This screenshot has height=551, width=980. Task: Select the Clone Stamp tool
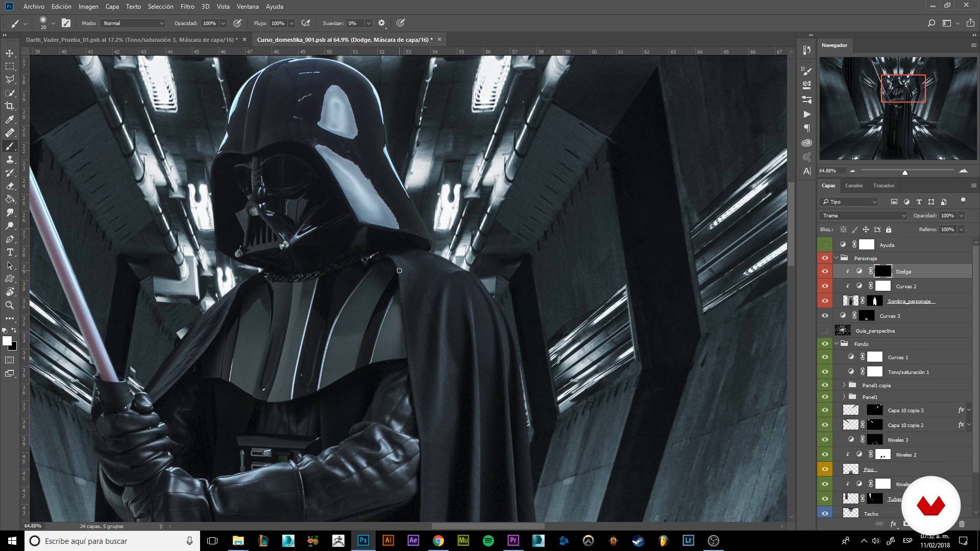pyautogui.click(x=10, y=159)
